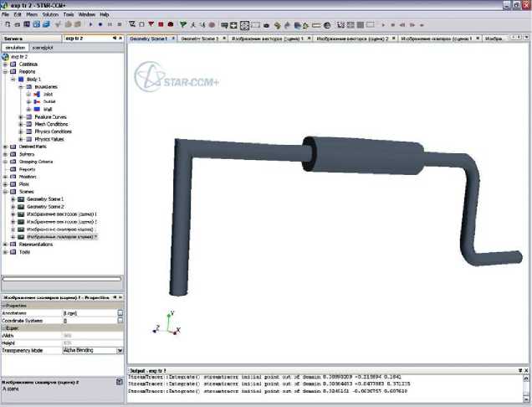The height and width of the screenshot is (407, 532).
Task: Open the File menu
Action: (x=5, y=14)
